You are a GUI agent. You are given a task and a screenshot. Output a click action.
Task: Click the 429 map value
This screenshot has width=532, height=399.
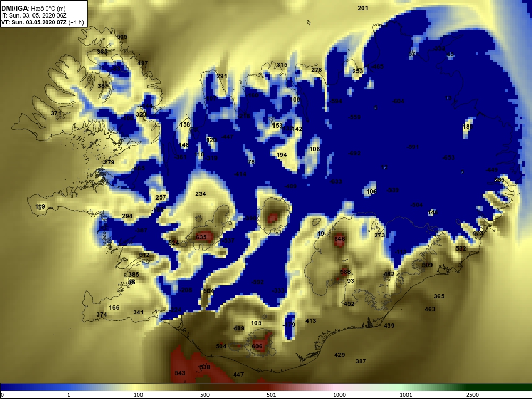339,355
